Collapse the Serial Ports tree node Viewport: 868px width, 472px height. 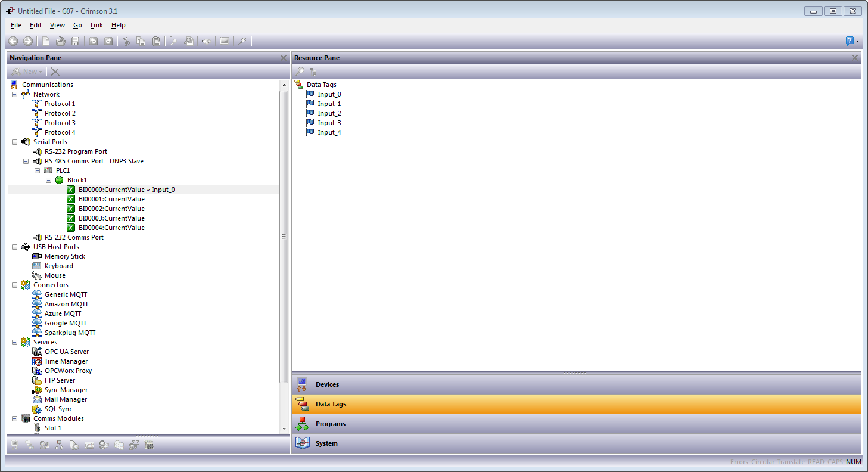coord(14,142)
